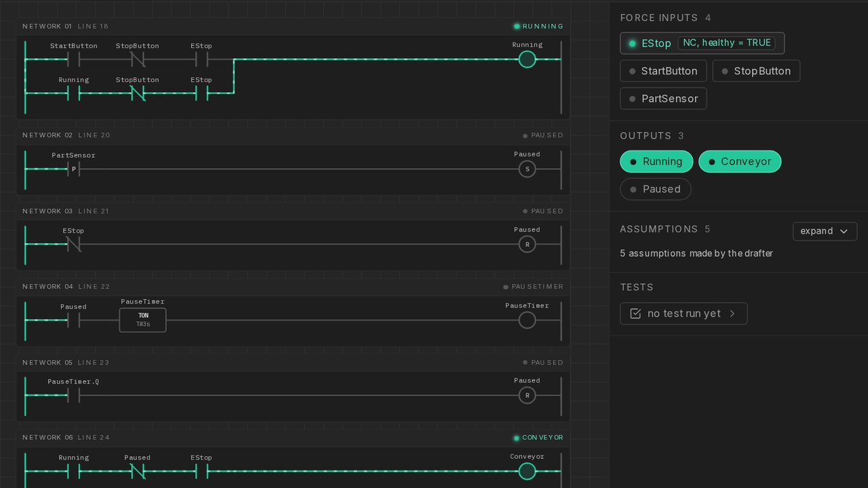The width and height of the screenshot is (868, 488).
Task: Toggle the StartButton force input
Action: coord(663,71)
